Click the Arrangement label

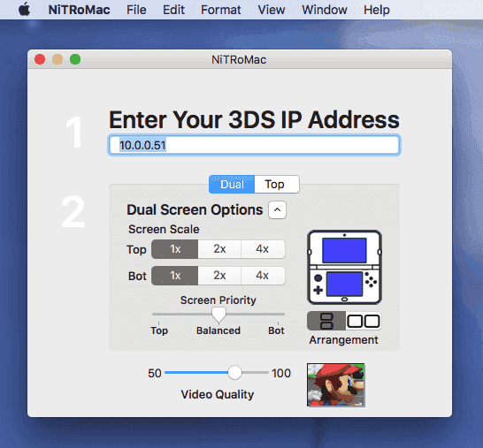[344, 340]
